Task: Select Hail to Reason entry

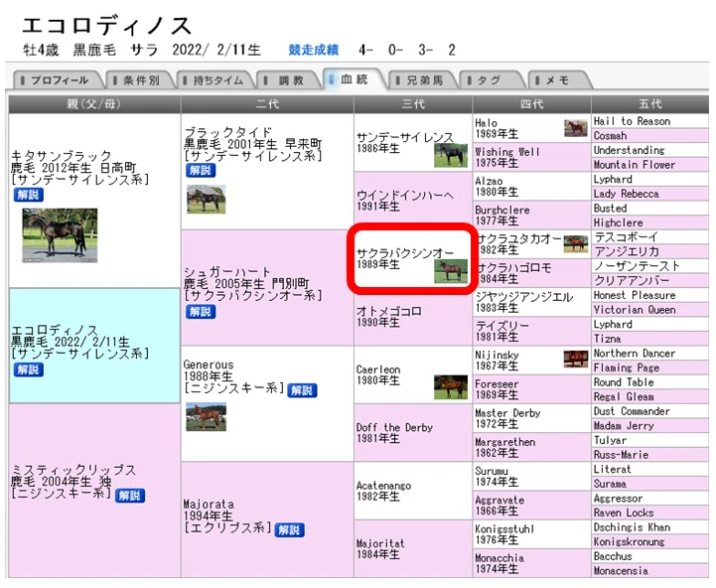Action: pyautogui.click(x=650, y=121)
